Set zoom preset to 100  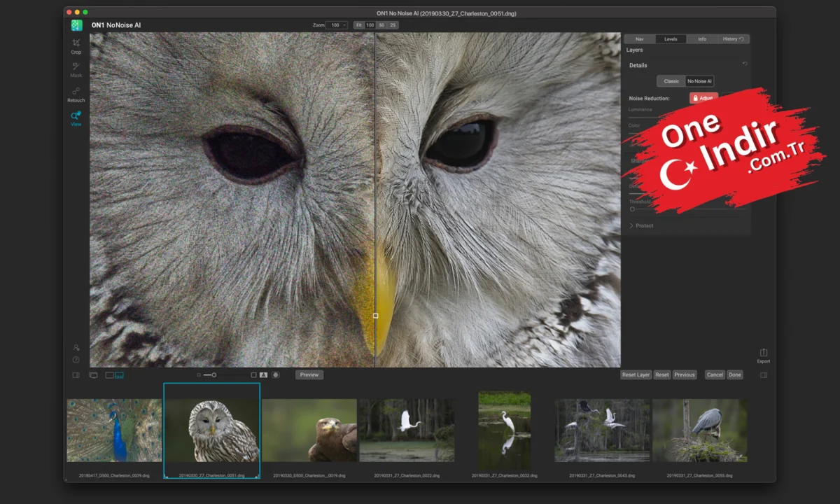[370, 25]
